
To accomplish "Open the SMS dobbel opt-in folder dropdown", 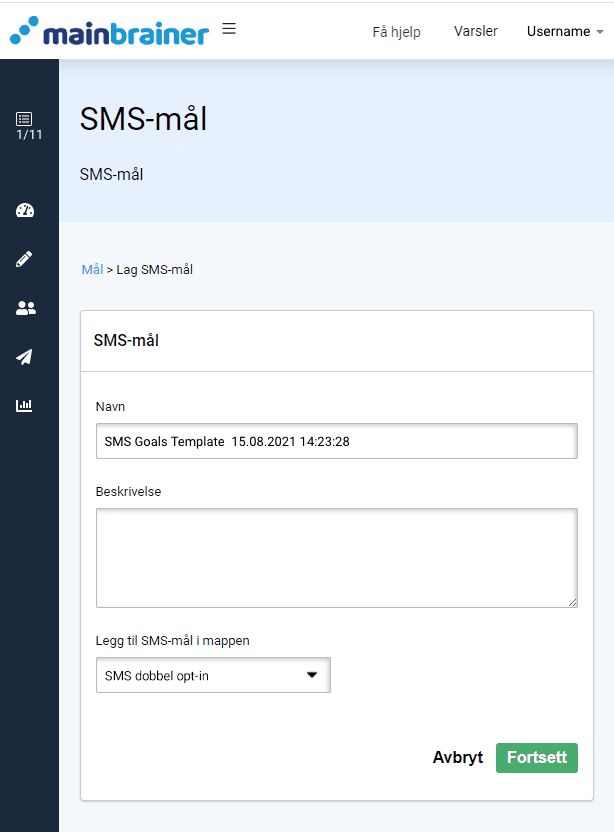I will [213, 675].
